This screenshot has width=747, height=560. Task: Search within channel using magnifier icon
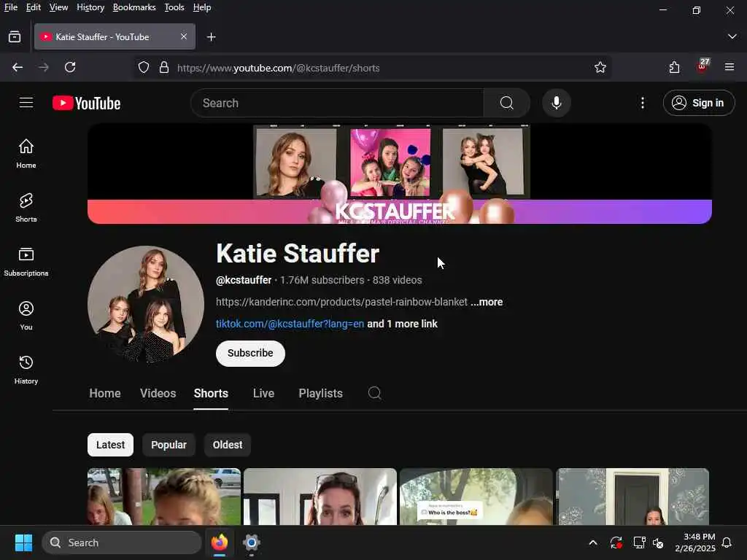point(375,393)
